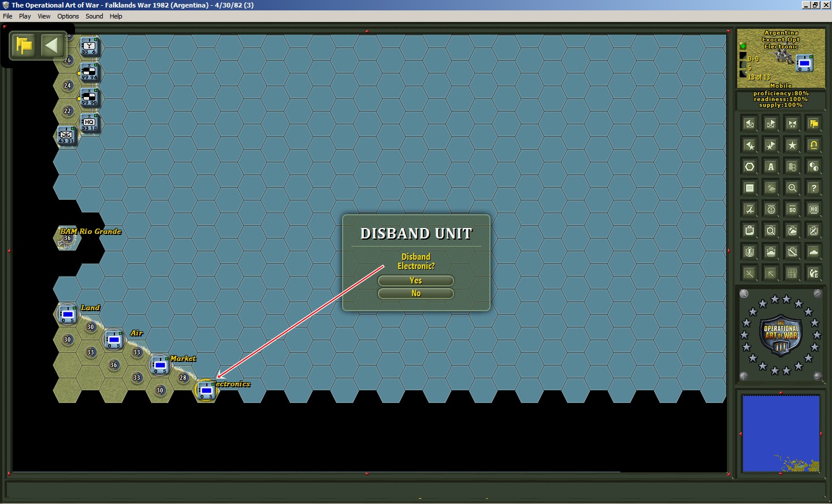Click the minimap overview
This screenshot has width=832, height=504.
(x=781, y=434)
